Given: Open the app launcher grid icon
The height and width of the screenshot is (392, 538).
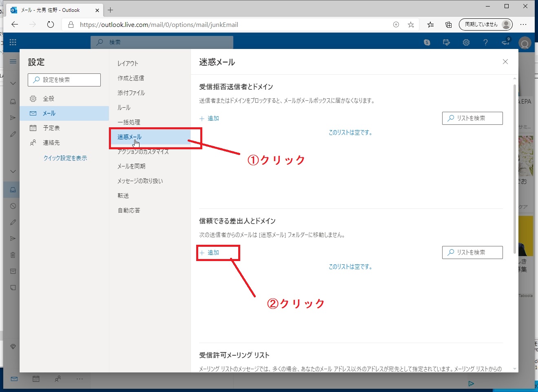Looking at the screenshot, I should click(x=12, y=42).
